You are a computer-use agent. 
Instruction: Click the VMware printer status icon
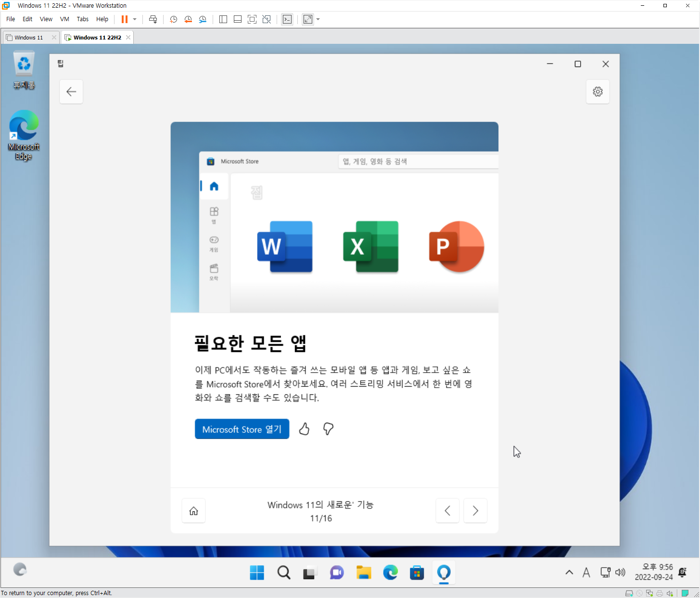tap(660, 593)
